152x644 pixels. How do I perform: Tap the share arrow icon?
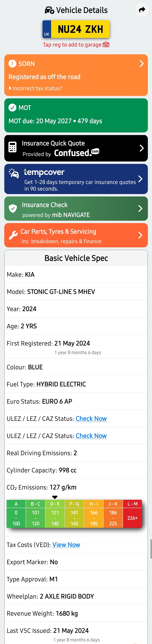click(142, 10)
